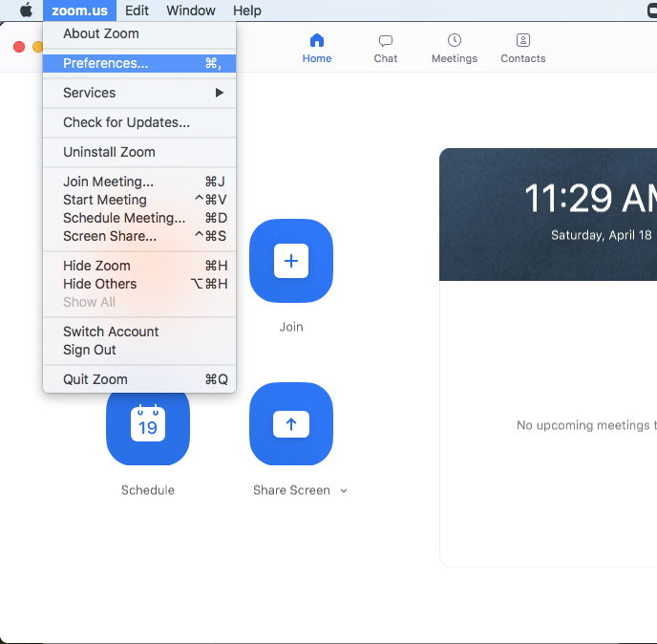Click the Schedule label text
Viewport: 657px width, 644px height.
tap(148, 490)
